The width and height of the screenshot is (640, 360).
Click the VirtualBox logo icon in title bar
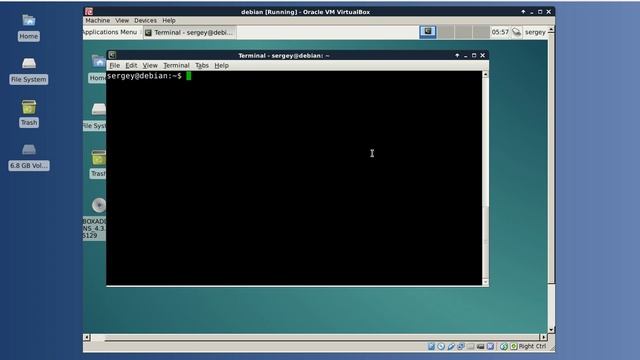[89, 11]
